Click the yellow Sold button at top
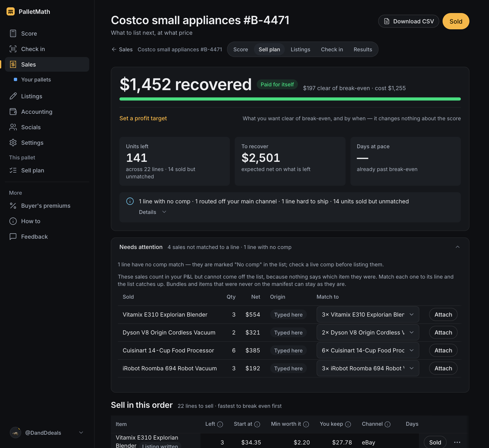The height and width of the screenshot is (448, 489). pos(456,21)
